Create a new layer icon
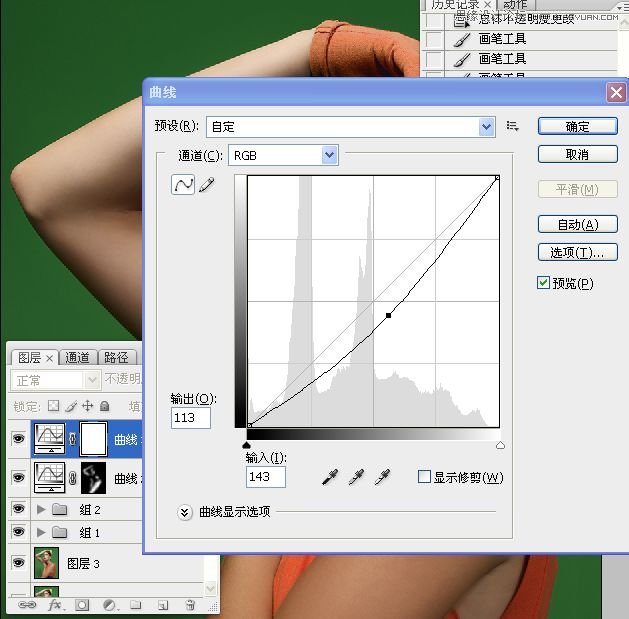 (163, 605)
